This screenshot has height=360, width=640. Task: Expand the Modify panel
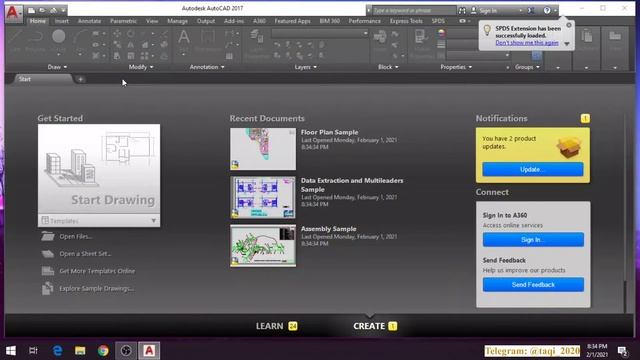click(x=141, y=67)
